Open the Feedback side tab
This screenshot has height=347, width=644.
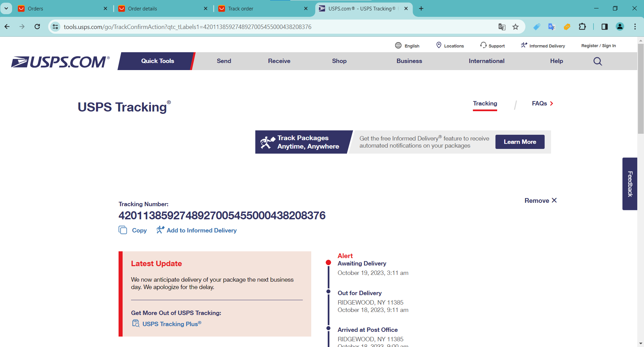630,184
